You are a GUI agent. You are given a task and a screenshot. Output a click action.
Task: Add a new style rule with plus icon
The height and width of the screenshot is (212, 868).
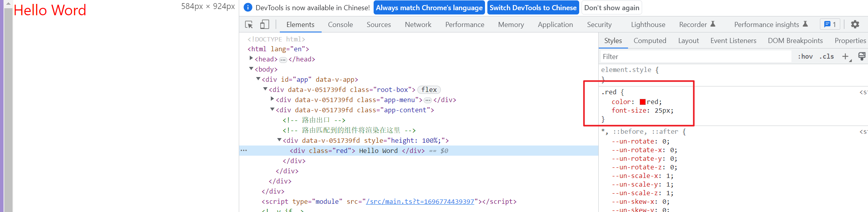[x=846, y=56]
